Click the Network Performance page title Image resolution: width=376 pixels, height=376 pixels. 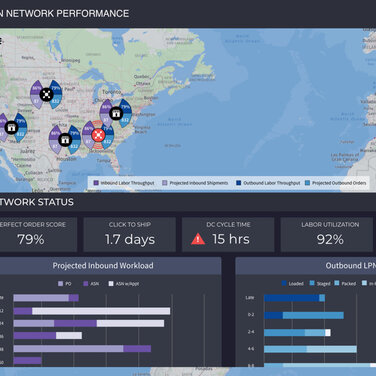[x=64, y=13]
